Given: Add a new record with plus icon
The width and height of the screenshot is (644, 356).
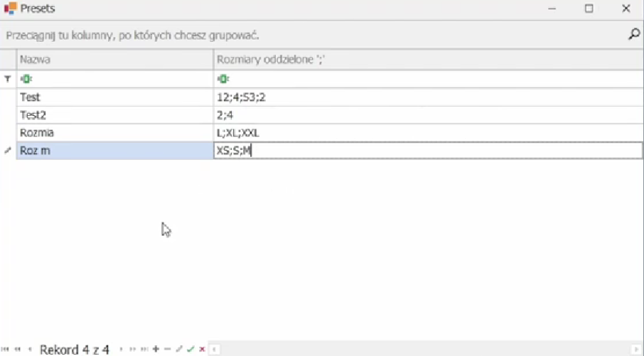Looking at the screenshot, I should coord(156,349).
